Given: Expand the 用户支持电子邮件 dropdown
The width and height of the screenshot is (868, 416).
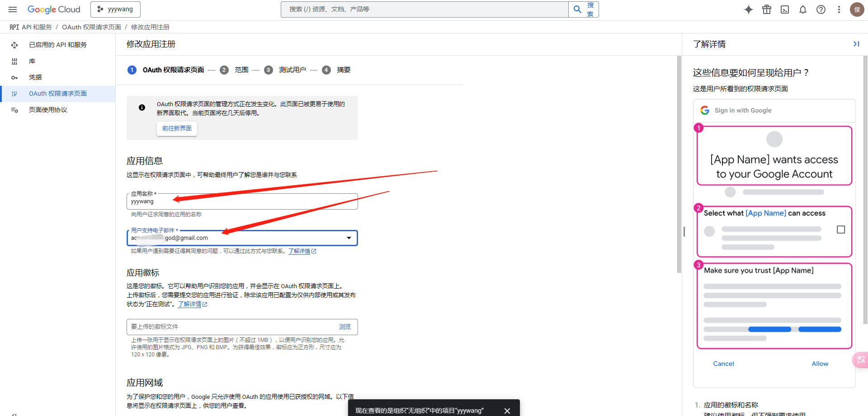Looking at the screenshot, I should tap(349, 238).
